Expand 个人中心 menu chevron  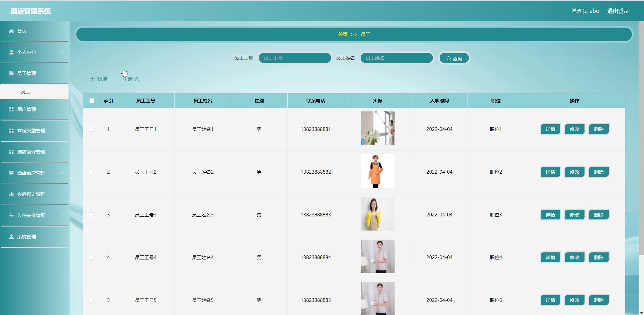pyautogui.click(x=63, y=52)
